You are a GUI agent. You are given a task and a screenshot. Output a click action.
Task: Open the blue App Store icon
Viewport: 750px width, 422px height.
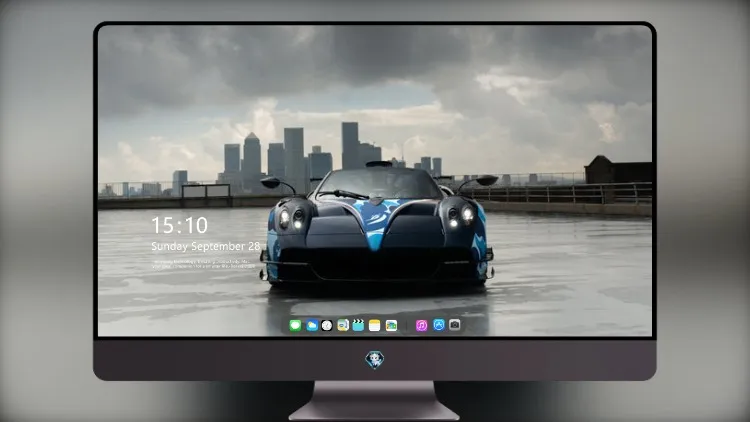coord(439,325)
